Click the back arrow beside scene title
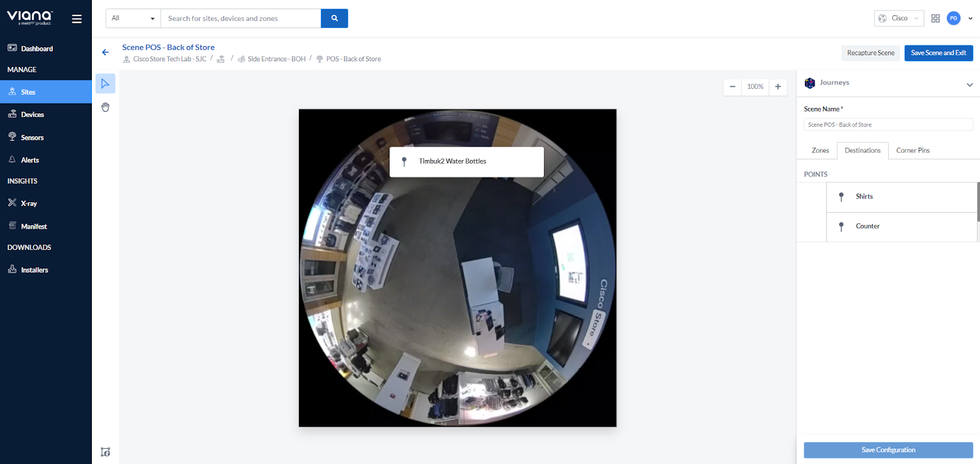The width and height of the screenshot is (980, 464). coord(105,53)
